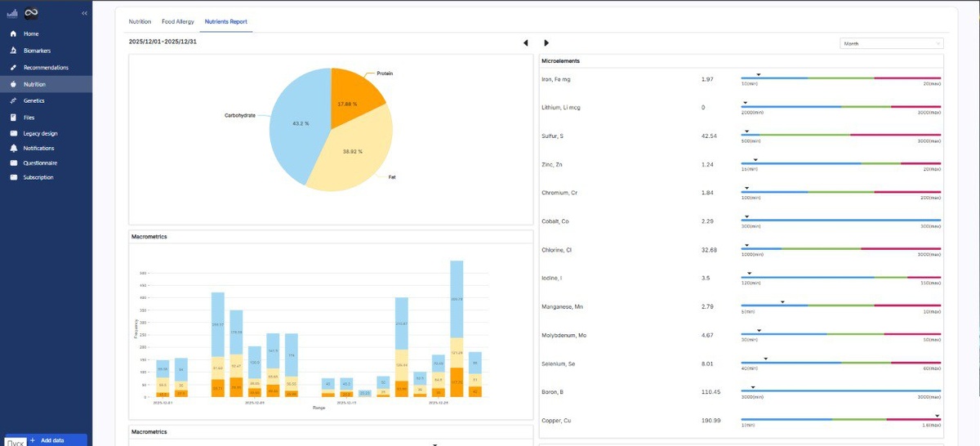
Task: Switch to the Nutrition tab
Action: (140, 21)
